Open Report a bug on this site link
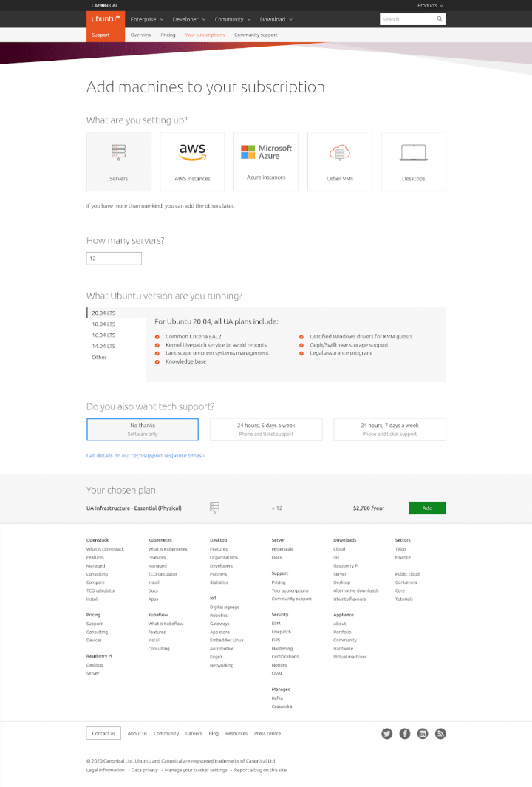 pos(260,770)
